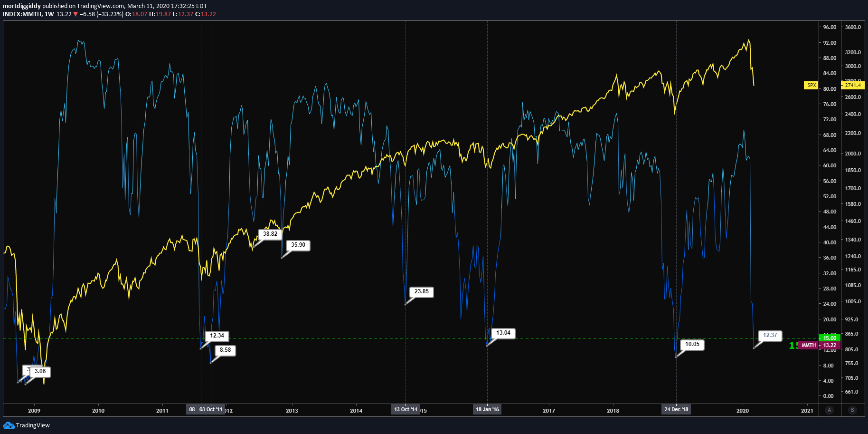
Task: Click the 2018 label on time axis
Action: 613,411
